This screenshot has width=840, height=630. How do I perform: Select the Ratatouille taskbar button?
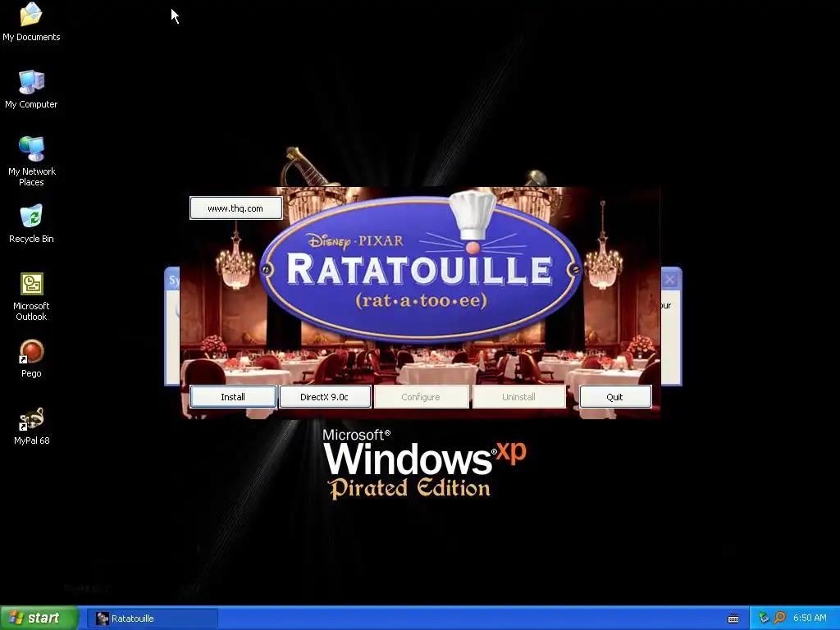click(x=152, y=619)
